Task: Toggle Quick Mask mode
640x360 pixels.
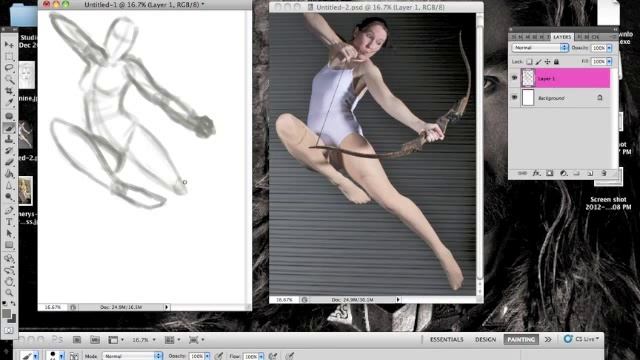Action: [x=9, y=330]
